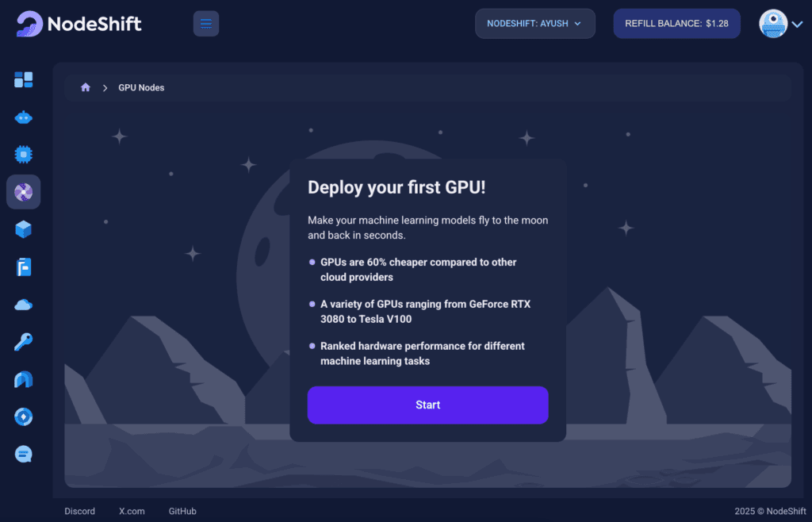This screenshot has height=522, width=812.
Task: Open the Discord footer link
Action: click(x=80, y=511)
